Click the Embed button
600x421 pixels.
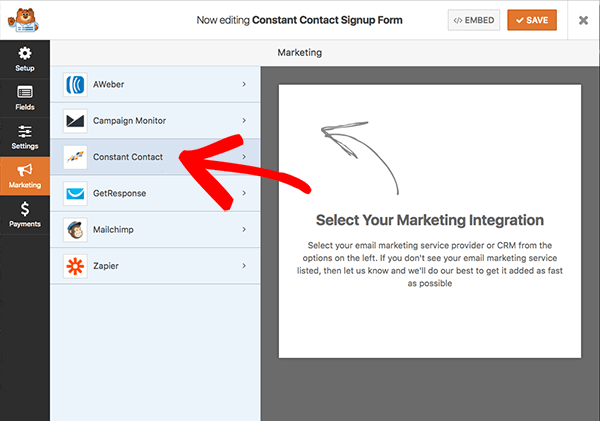pyautogui.click(x=474, y=20)
